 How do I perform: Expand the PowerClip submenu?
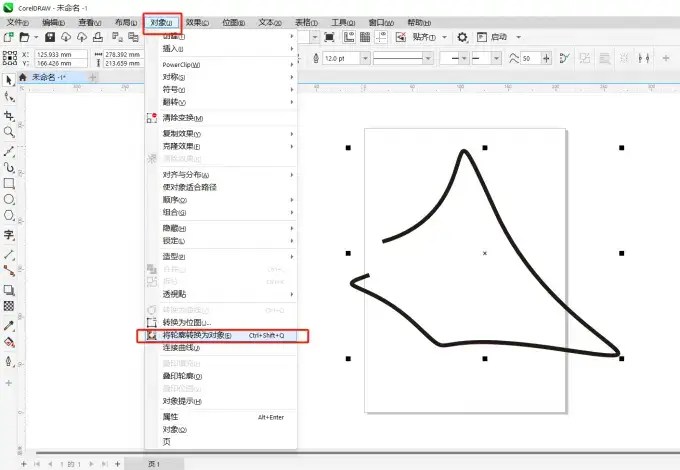(x=228, y=65)
